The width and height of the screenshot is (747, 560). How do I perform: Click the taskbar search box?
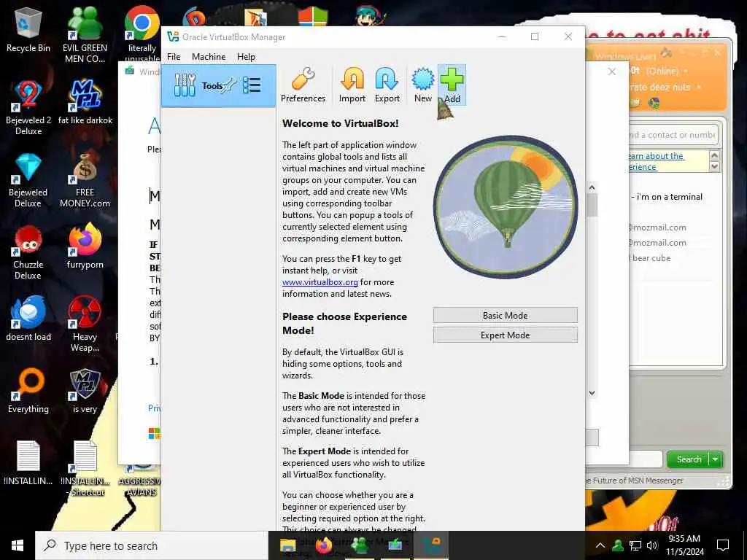pos(152,545)
